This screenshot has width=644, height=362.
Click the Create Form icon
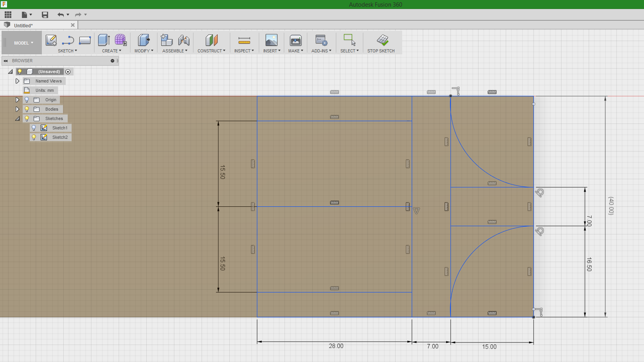pos(121,40)
